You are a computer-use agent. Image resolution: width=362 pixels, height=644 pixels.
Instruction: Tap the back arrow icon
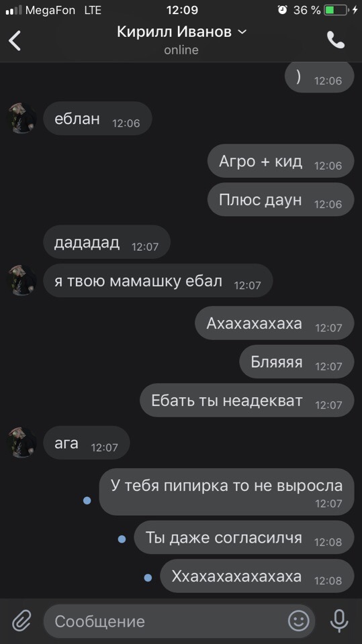click(x=14, y=40)
